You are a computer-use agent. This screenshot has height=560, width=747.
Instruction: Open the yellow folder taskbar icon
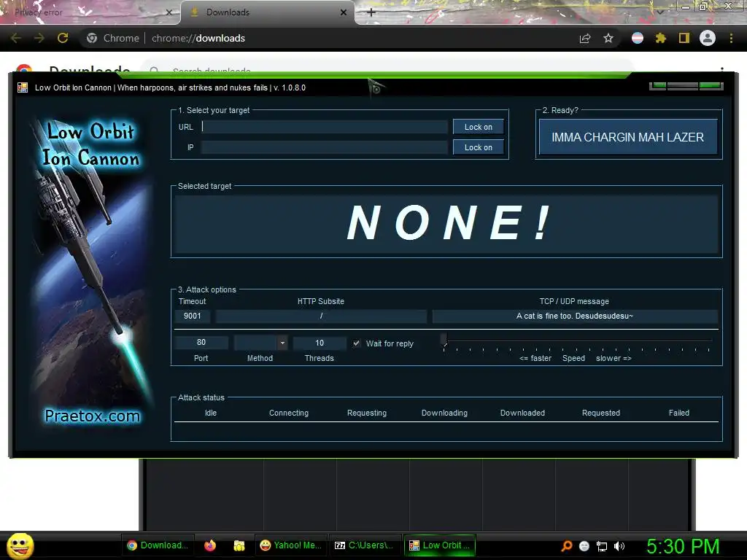[239, 545]
